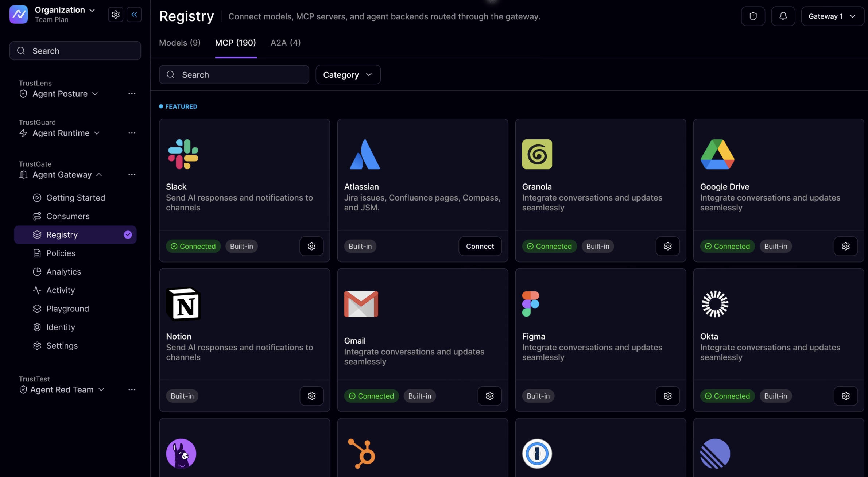
Task: Open Google Drive card settings gear
Action: click(846, 246)
